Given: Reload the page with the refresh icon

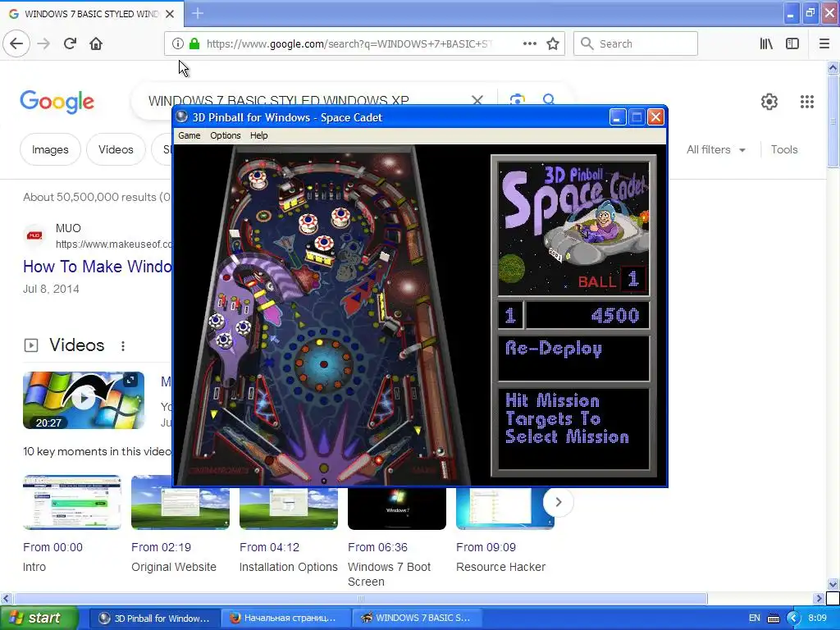Looking at the screenshot, I should pos(71,43).
